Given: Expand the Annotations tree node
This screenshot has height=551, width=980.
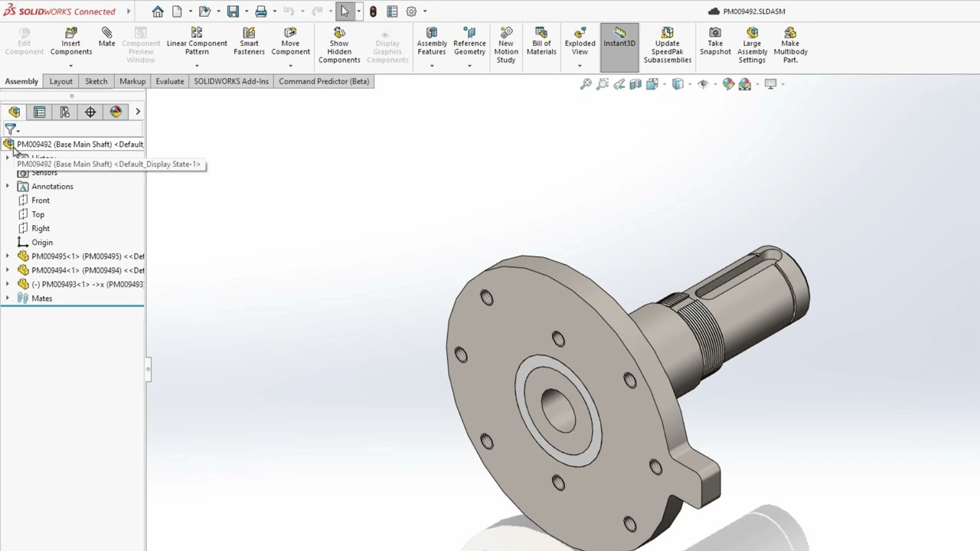Looking at the screenshot, I should pos(8,186).
